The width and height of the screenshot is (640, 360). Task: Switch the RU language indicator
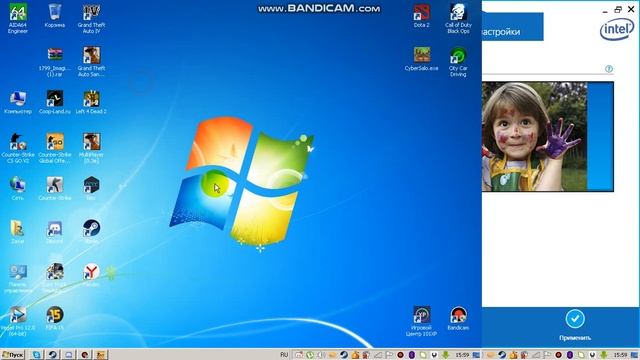(x=284, y=355)
